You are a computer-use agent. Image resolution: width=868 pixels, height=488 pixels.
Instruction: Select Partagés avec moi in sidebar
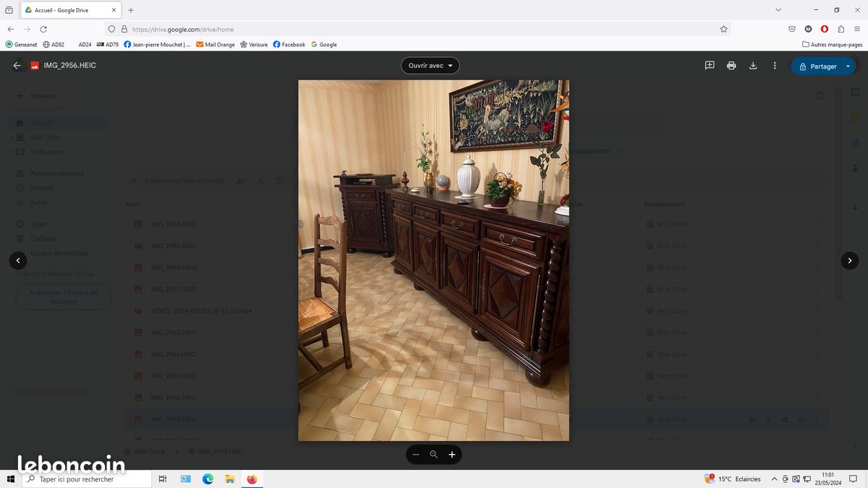pyautogui.click(x=56, y=174)
